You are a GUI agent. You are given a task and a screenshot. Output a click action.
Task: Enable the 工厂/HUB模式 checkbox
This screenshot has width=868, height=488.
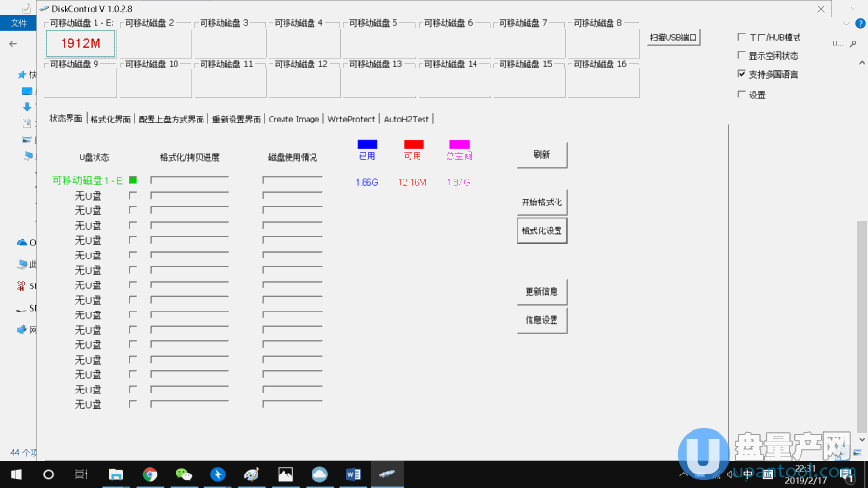(741, 38)
